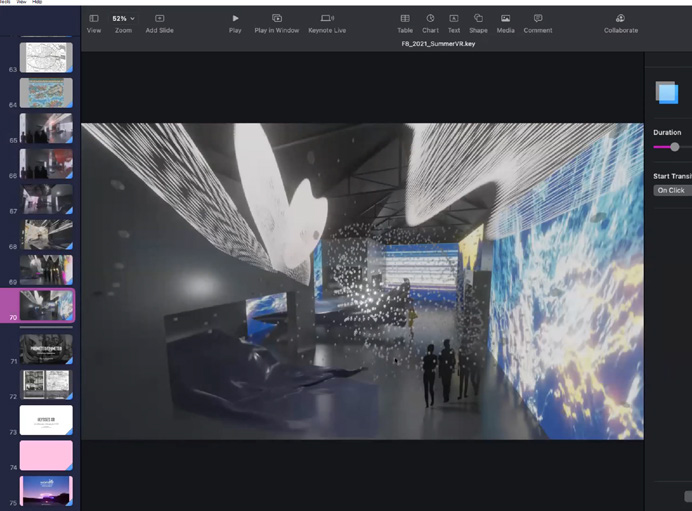Image resolution: width=692 pixels, height=511 pixels.
Task: Select pink slide 74 thumbnail
Action: 46,455
